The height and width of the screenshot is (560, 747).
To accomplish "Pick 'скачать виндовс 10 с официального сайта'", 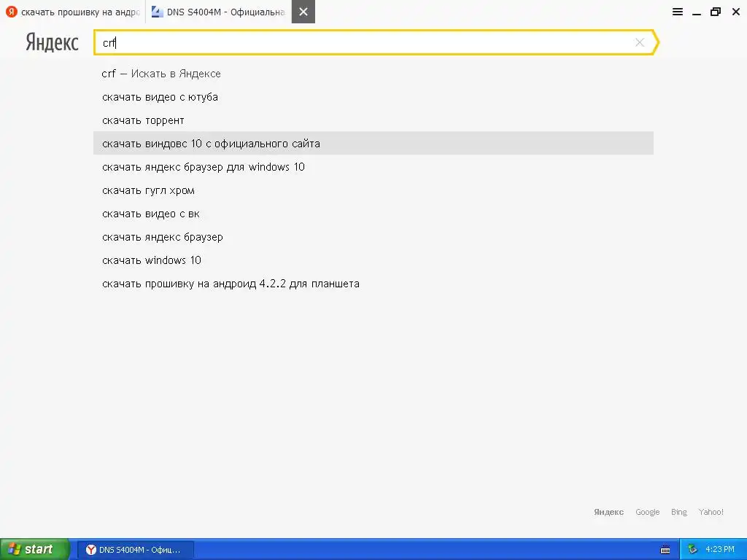I will click(x=373, y=144).
